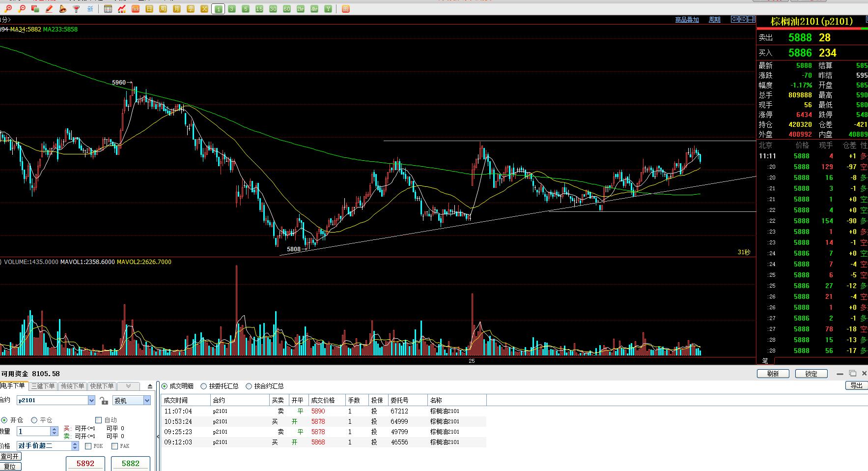868x471 pixels.
Task: Click the zoom-out magnifier icon
Action: [x=22, y=9]
